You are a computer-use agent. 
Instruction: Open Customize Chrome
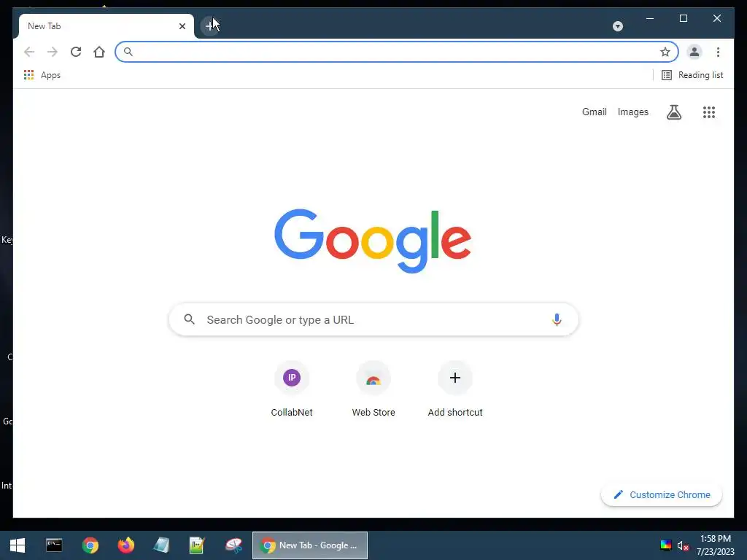(x=661, y=495)
